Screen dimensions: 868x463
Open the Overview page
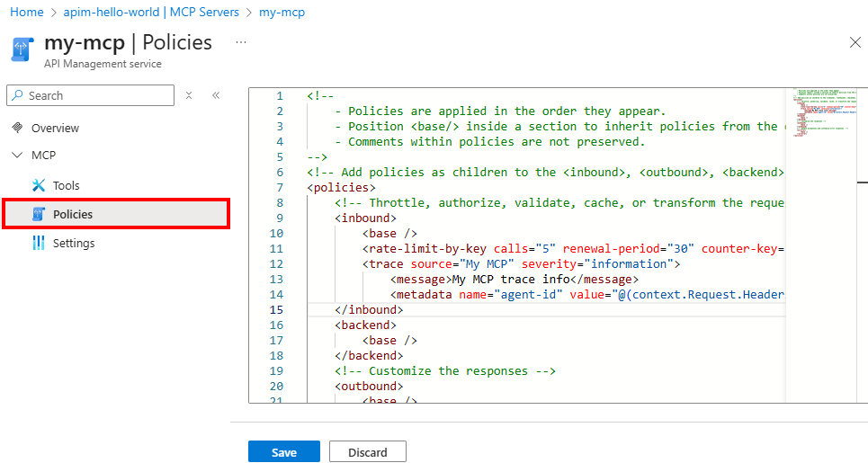click(x=55, y=128)
